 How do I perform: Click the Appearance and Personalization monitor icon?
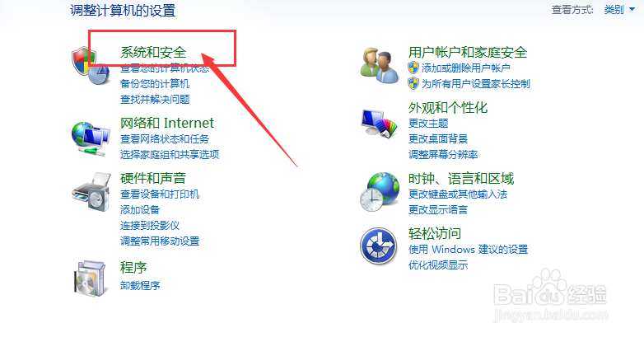coord(380,124)
